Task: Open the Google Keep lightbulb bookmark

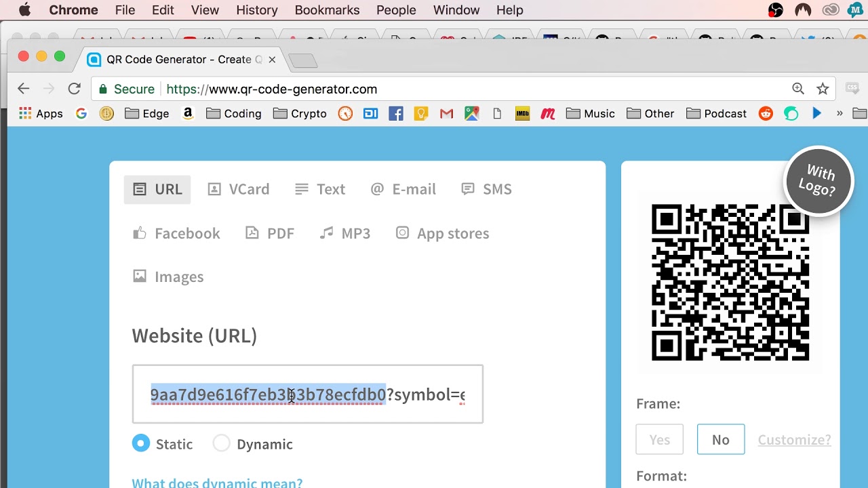Action: pos(421,114)
